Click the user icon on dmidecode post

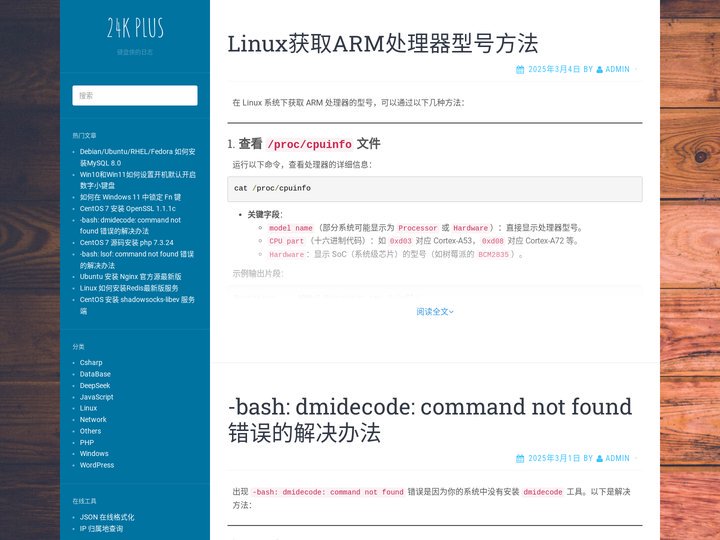[x=599, y=458]
